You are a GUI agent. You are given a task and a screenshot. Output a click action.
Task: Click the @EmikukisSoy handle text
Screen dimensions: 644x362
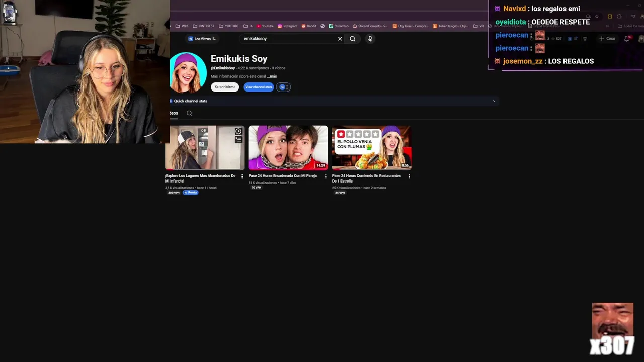(223, 68)
